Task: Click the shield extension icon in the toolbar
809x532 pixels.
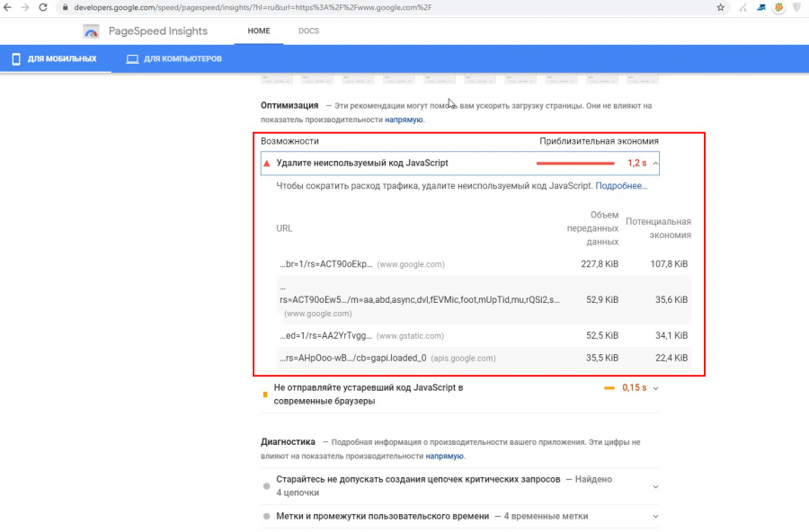Action: point(796,7)
